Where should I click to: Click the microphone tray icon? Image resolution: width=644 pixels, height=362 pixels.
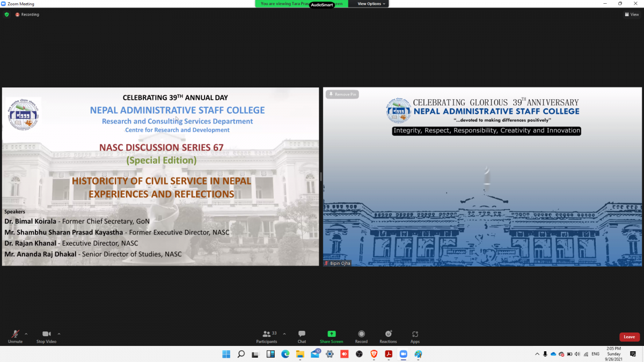545,354
